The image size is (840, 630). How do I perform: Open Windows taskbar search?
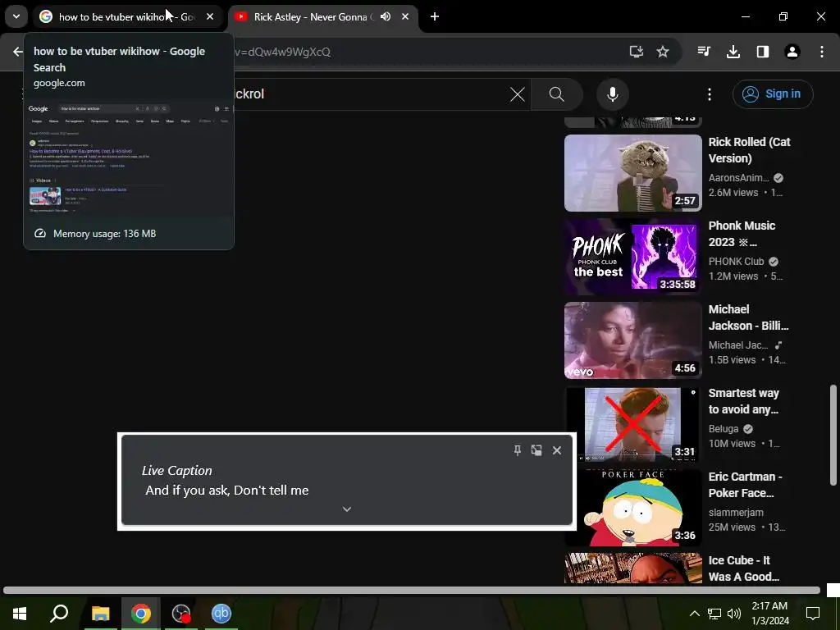tap(59, 614)
